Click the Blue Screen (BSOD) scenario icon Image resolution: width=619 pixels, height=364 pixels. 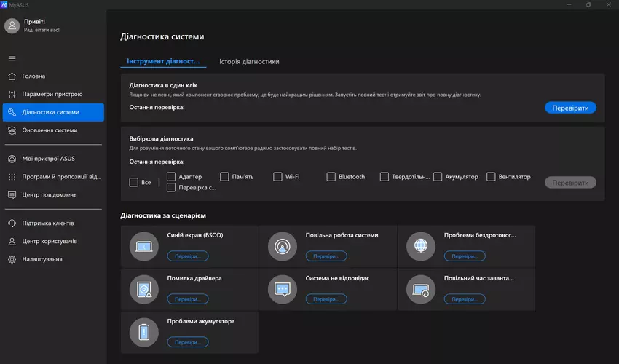[144, 246]
